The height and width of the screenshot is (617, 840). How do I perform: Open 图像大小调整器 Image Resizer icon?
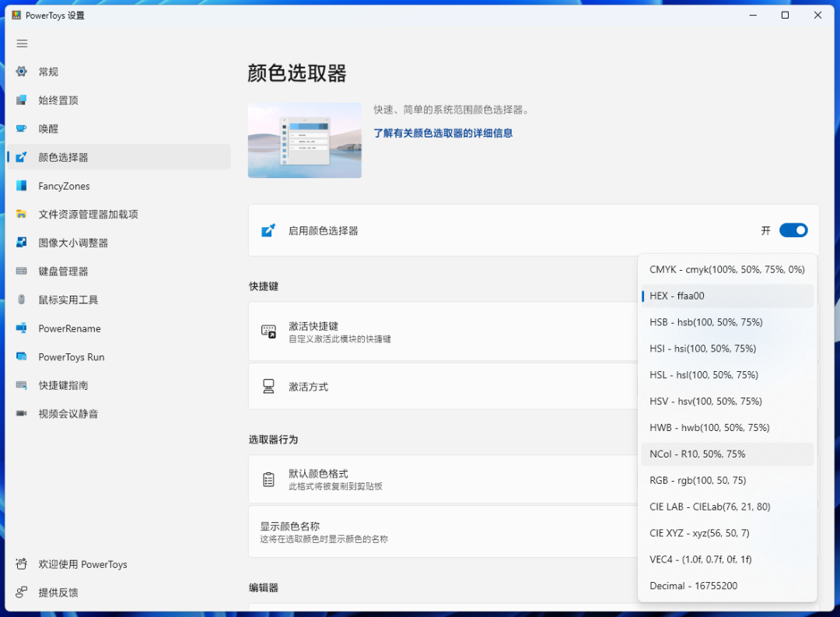[22, 242]
